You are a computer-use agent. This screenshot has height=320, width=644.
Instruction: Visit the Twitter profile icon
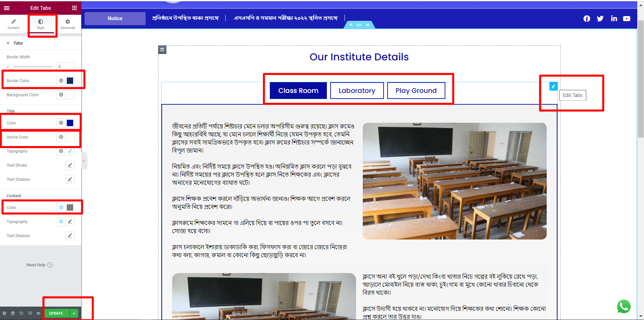tap(600, 19)
